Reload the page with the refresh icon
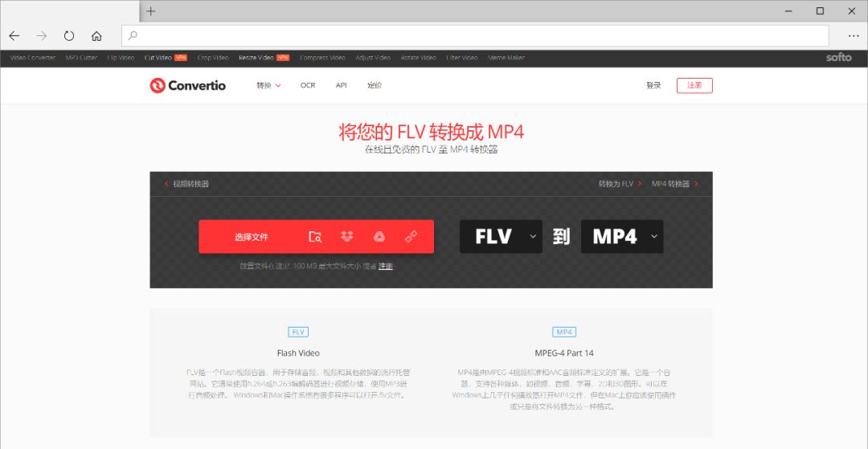The height and width of the screenshot is (449, 868). tap(69, 36)
